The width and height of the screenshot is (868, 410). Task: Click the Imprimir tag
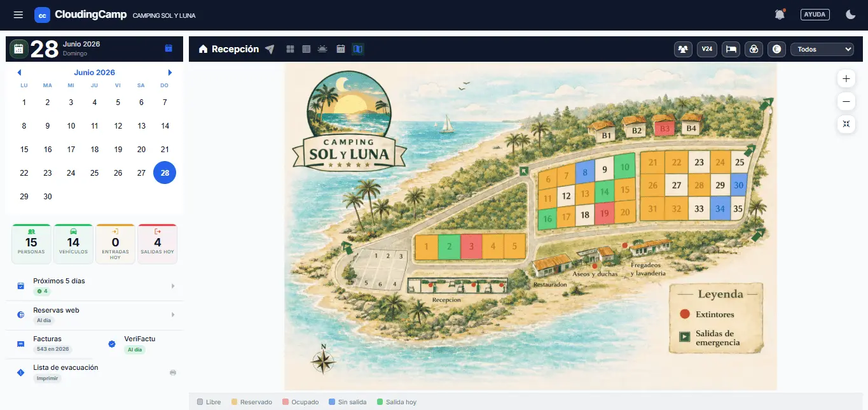tap(47, 378)
